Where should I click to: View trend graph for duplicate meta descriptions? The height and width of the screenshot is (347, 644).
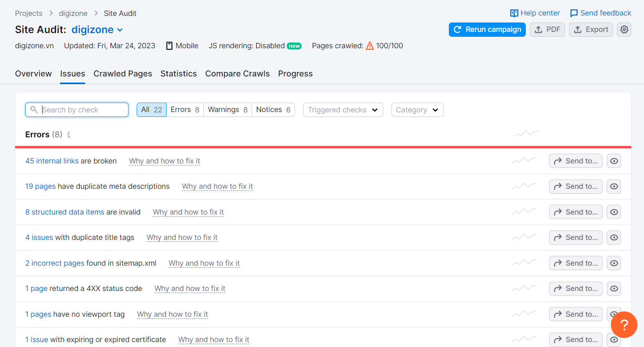coord(525,186)
